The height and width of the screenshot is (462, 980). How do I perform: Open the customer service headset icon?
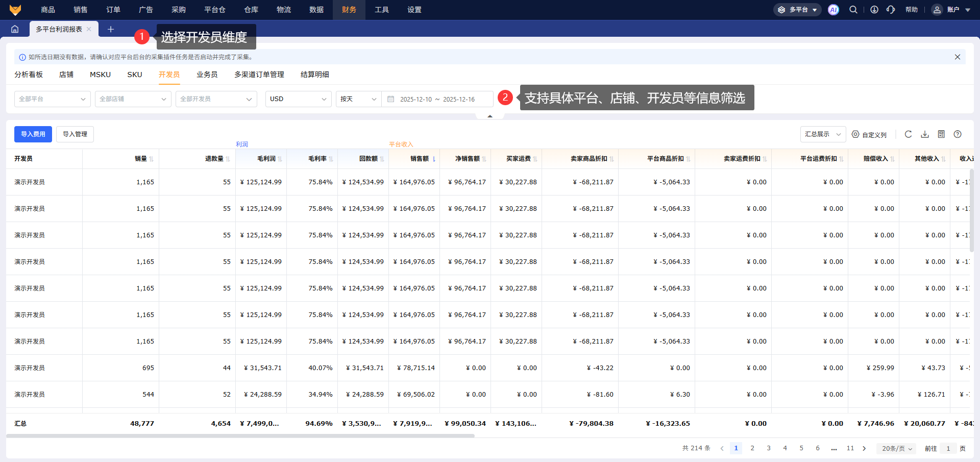pyautogui.click(x=891, y=10)
